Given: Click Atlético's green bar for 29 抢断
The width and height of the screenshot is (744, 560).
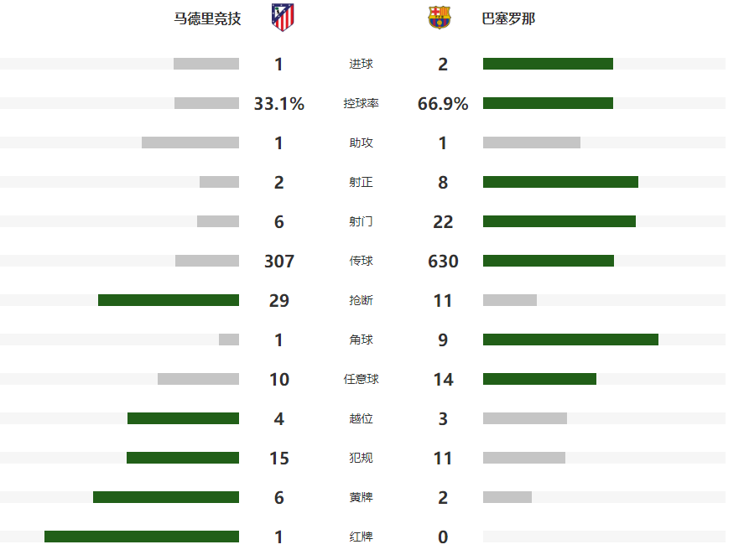Looking at the screenshot, I should click(169, 300).
